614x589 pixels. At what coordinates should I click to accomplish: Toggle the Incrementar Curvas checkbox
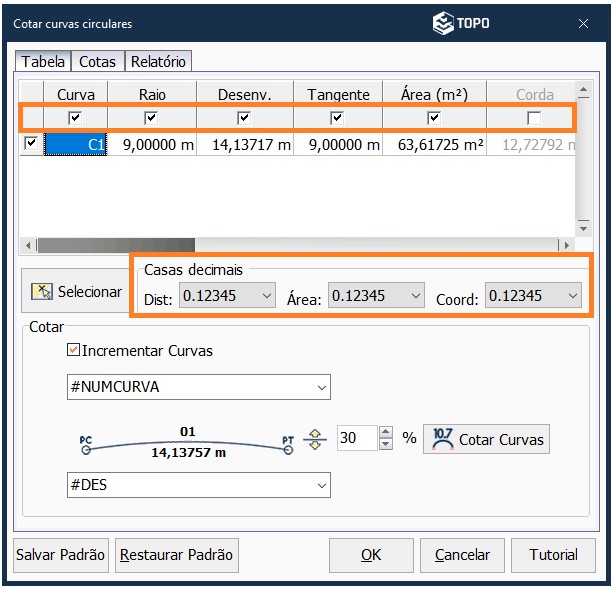coord(73,351)
